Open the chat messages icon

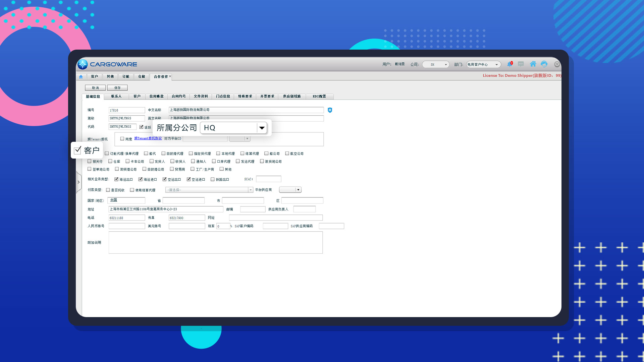click(x=521, y=64)
